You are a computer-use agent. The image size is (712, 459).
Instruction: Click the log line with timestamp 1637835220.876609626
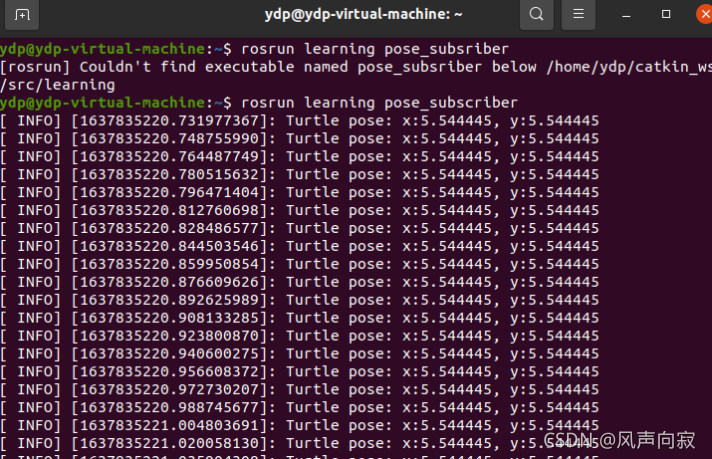pos(300,282)
